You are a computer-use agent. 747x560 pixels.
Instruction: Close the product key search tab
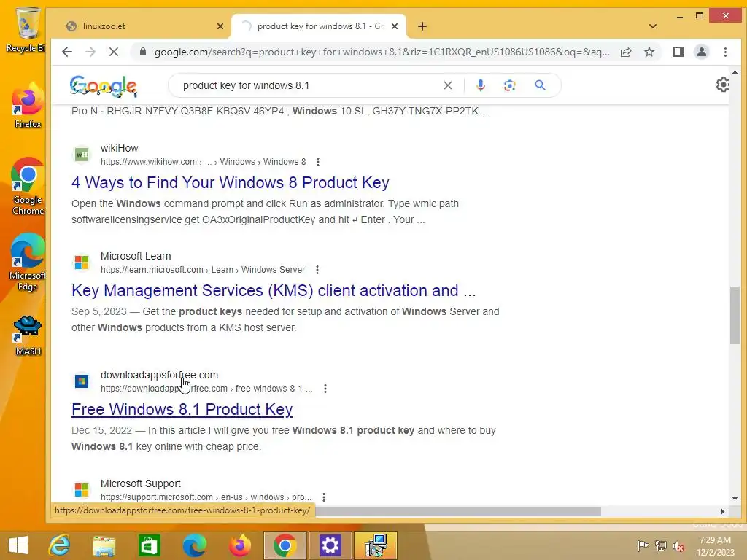coord(395,26)
